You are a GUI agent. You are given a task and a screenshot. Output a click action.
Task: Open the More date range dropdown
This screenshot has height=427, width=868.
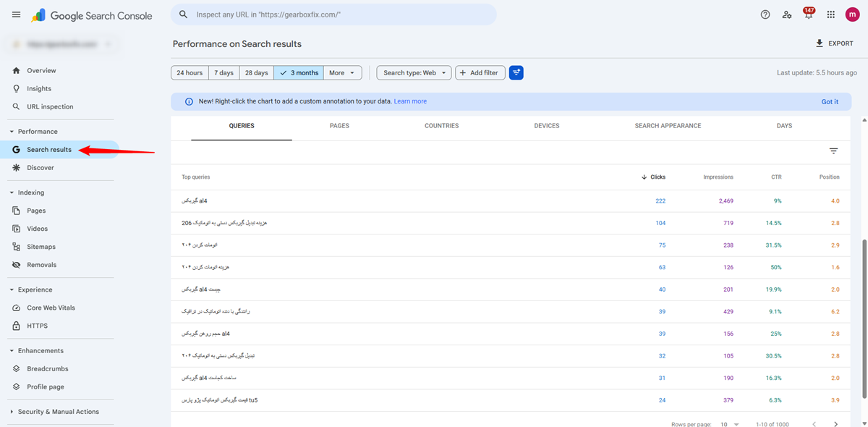[342, 73]
